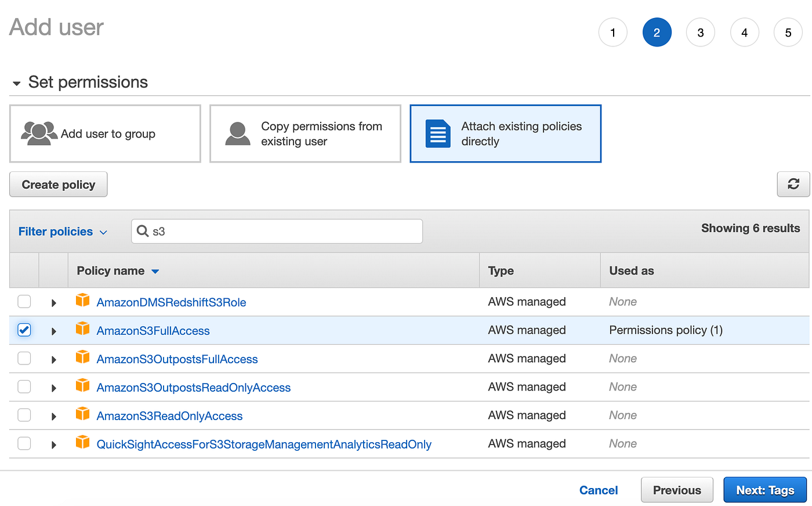The image size is (812, 506).
Task: Jump to step 5 of the wizard
Action: point(788,32)
